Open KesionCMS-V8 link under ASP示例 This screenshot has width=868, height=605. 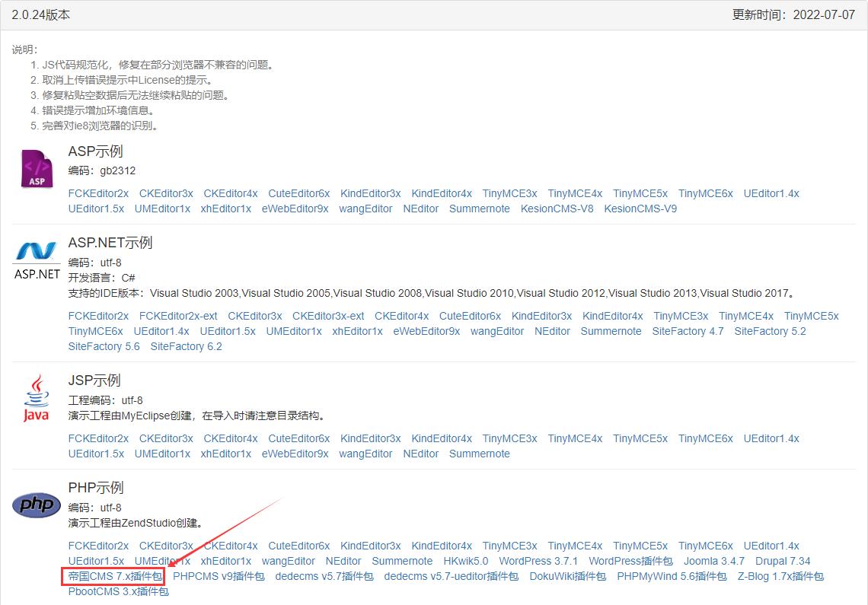click(x=557, y=209)
